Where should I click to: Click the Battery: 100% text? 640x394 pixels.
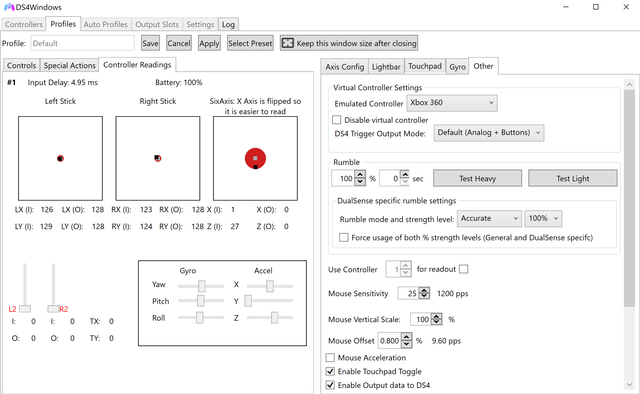[x=179, y=82]
